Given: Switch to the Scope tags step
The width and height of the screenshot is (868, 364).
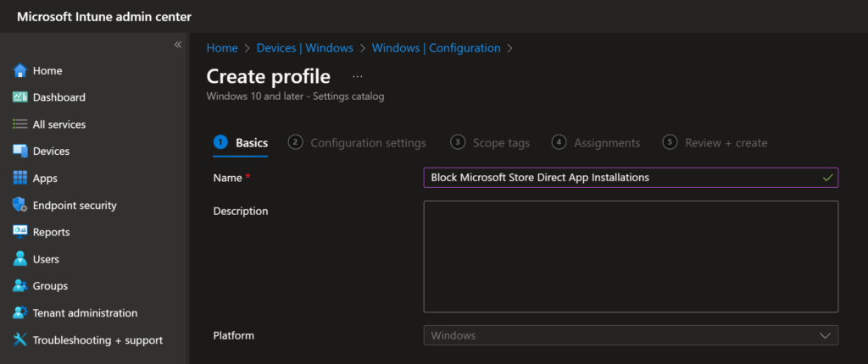Looking at the screenshot, I should (491, 143).
